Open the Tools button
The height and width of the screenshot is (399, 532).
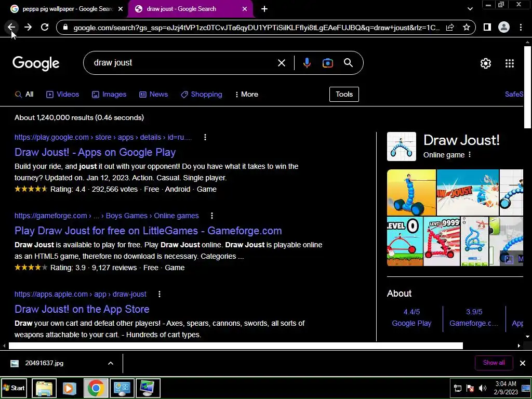click(x=344, y=95)
